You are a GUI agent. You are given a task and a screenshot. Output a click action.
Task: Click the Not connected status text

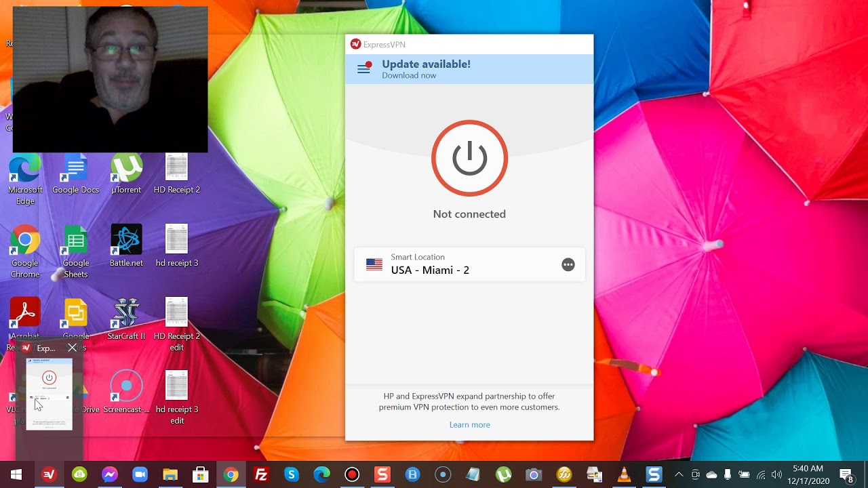pos(469,214)
